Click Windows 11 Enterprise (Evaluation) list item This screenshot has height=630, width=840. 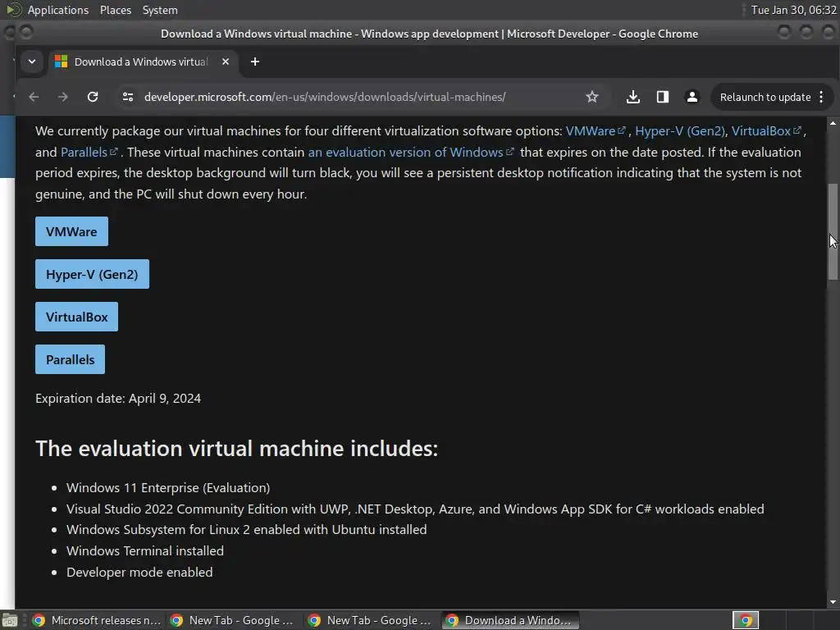click(168, 488)
